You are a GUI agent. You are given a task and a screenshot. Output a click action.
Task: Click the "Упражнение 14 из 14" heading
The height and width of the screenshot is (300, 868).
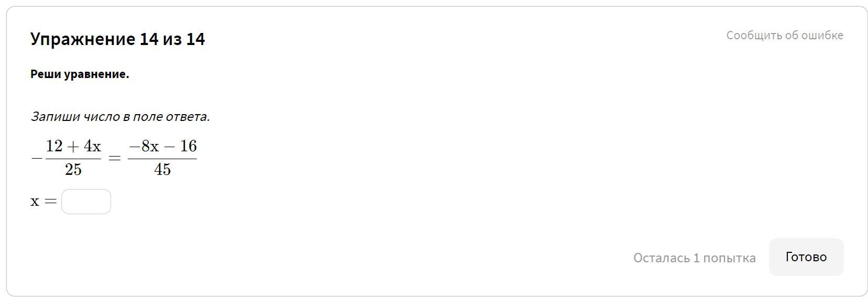click(117, 39)
